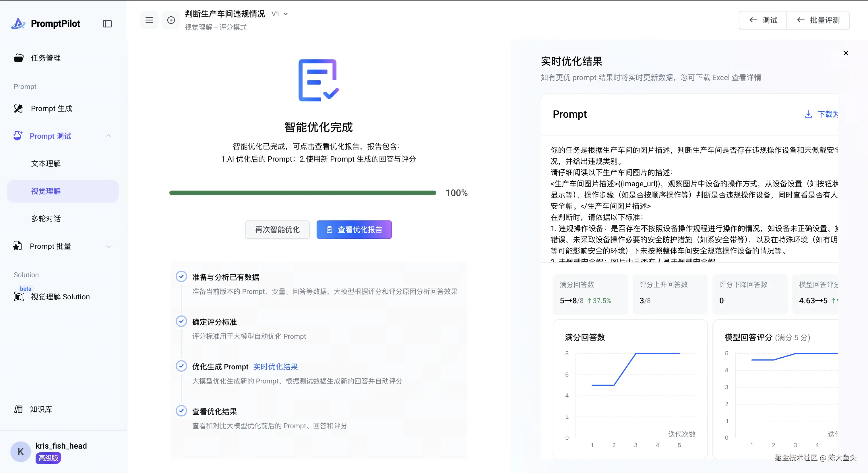Image resolution: width=868 pixels, height=473 pixels.
Task: Click the plus circle new-task icon
Action: click(171, 20)
